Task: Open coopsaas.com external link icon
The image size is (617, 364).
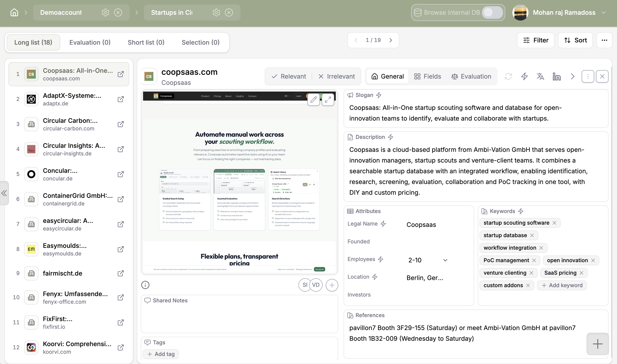Action: pyautogui.click(x=120, y=74)
